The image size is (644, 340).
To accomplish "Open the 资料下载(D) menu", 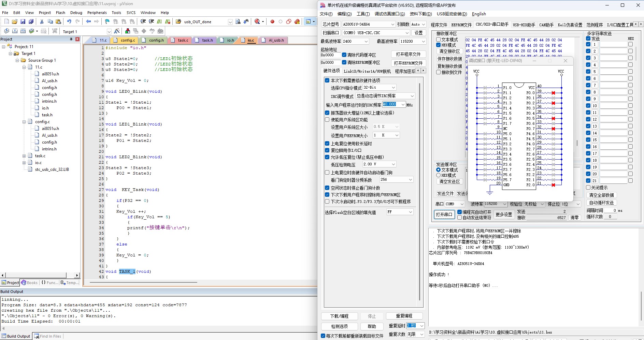I will coord(420,14).
